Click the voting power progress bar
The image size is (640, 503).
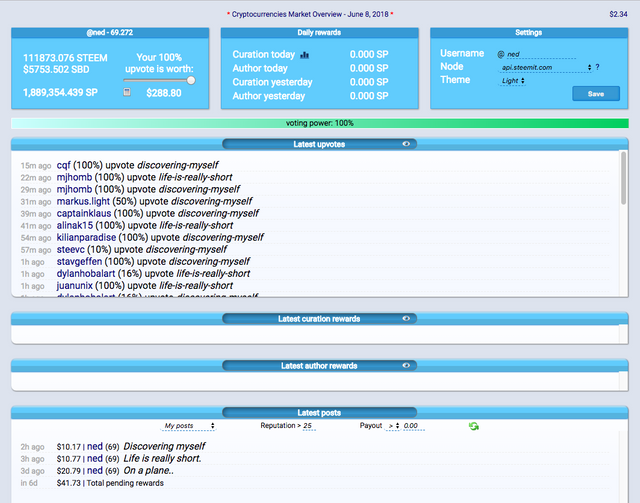[320, 123]
